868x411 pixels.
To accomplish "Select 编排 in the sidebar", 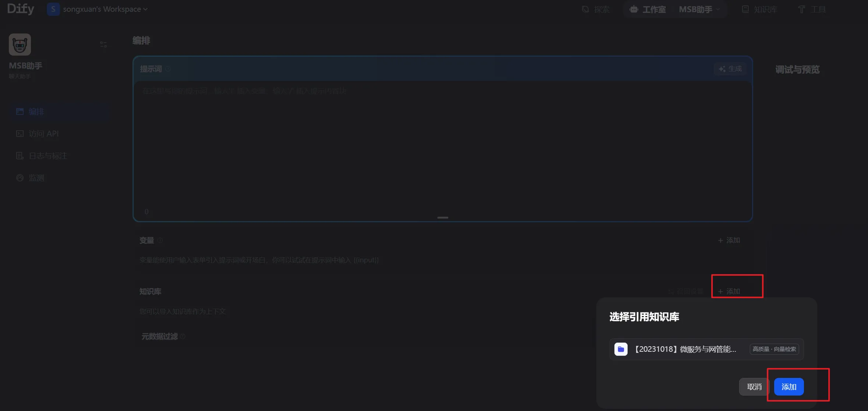I will click(36, 111).
